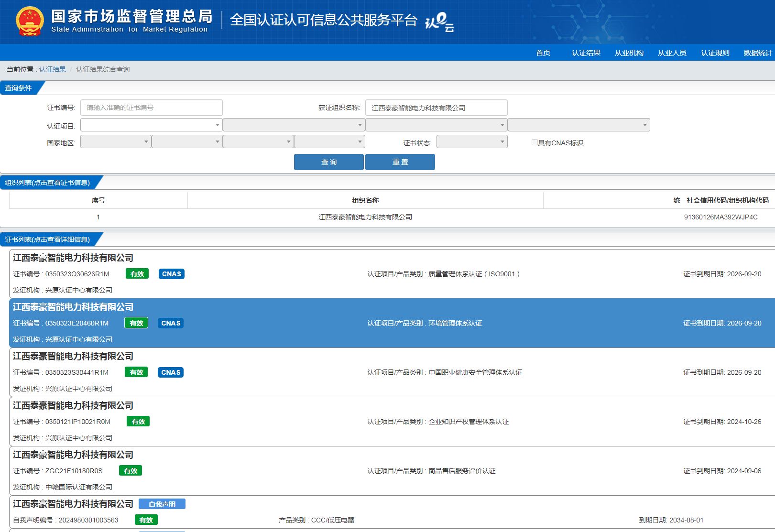Select organization row 江西泰豪智能电力科技有限公司 in list

coord(392,217)
